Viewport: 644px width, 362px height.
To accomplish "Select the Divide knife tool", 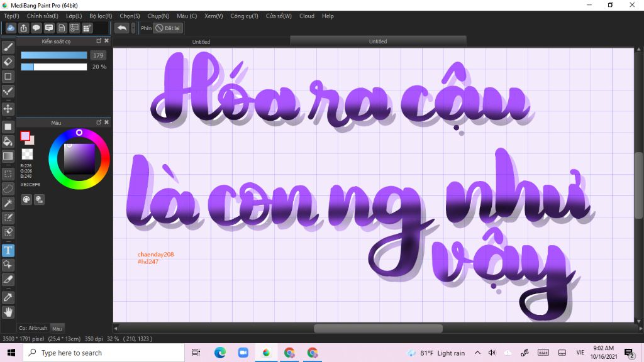I will click(8, 280).
